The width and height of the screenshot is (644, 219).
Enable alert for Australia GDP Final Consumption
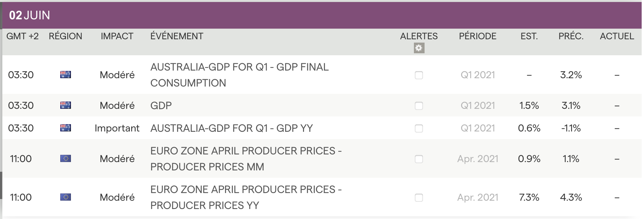pos(419,75)
